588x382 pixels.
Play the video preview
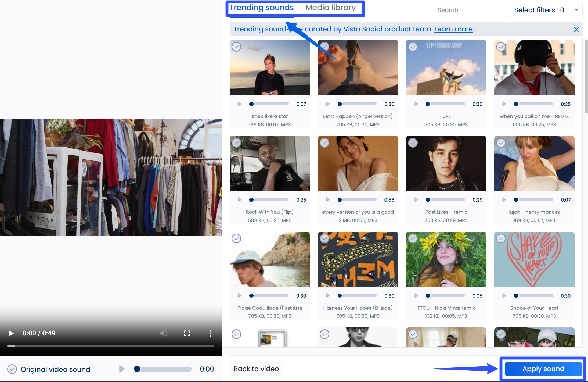pos(11,333)
